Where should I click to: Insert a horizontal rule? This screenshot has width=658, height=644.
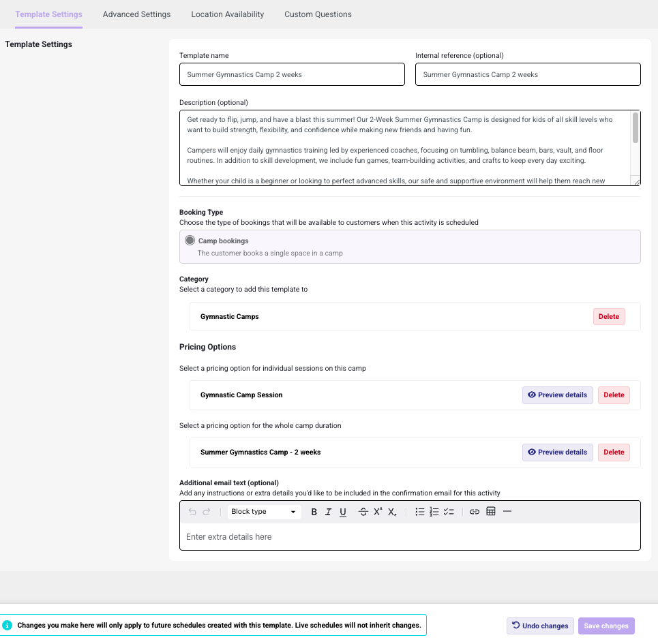(x=507, y=511)
